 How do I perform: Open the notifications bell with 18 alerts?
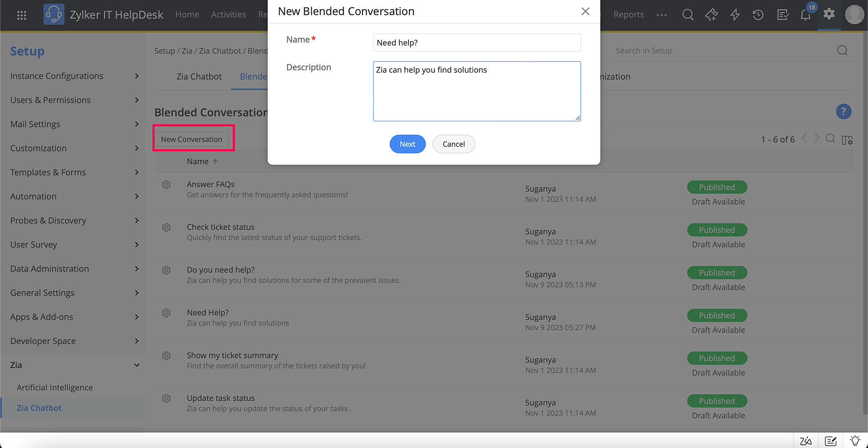click(806, 14)
